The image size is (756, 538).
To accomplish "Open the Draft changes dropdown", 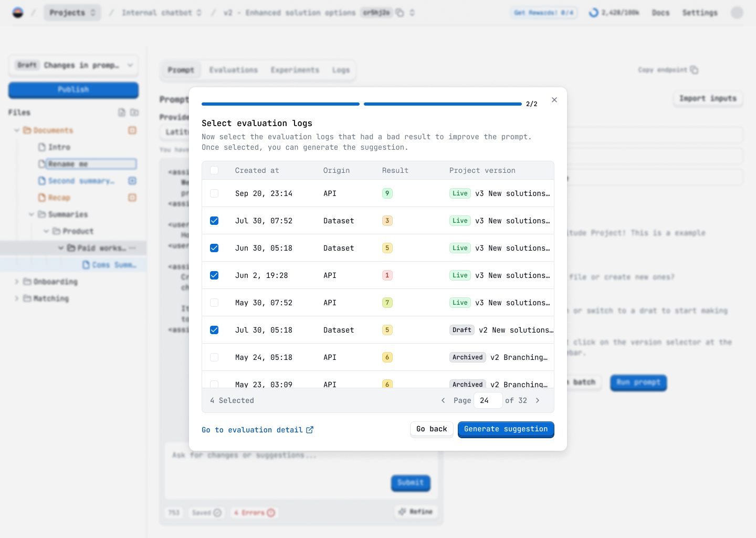I will tap(73, 65).
